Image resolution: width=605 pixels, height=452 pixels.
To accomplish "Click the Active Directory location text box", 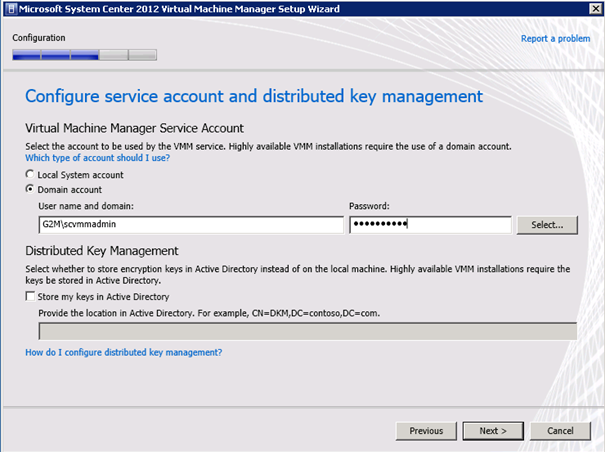I will tap(308, 331).
